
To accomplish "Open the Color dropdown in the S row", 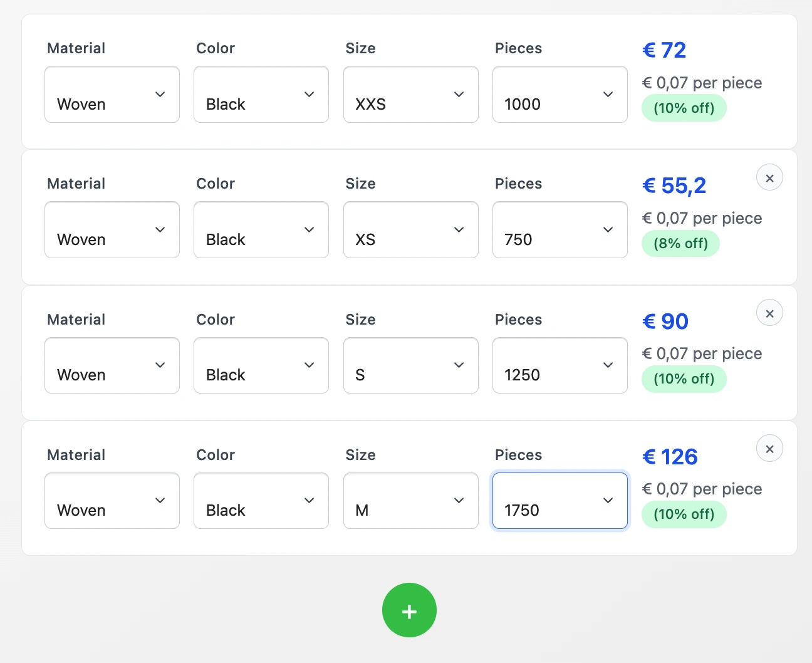I will pos(261,365).
